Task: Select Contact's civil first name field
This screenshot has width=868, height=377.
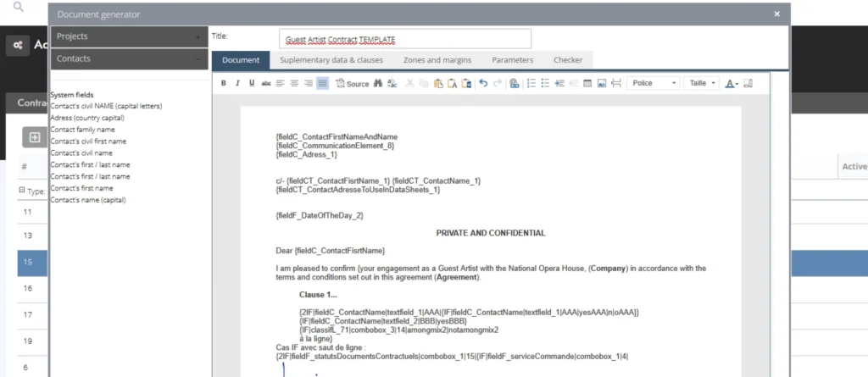Action: (x=88, y=141)
